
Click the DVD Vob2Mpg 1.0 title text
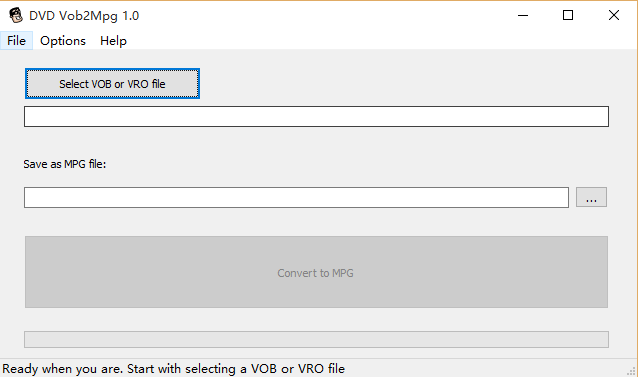[84, 16]
